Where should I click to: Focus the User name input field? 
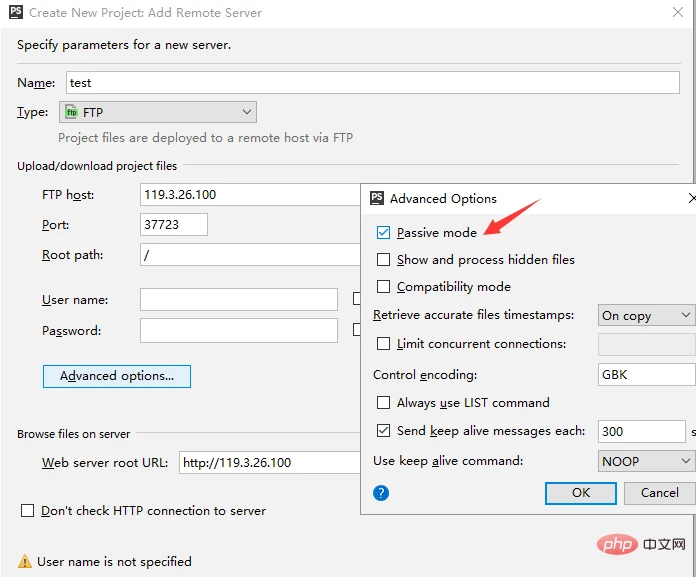pyautogui.click(x=239, y=300)
